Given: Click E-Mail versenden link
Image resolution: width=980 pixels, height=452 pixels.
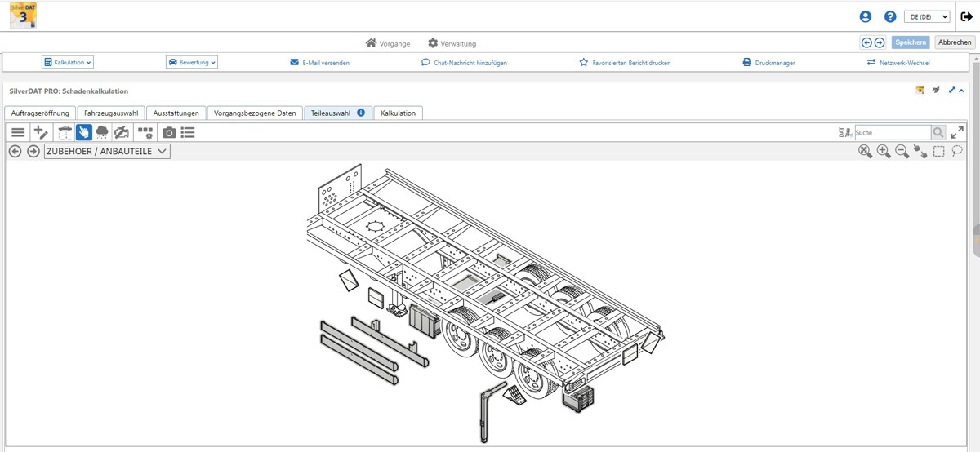Looking at the screenshot, I should pos(320,63).
